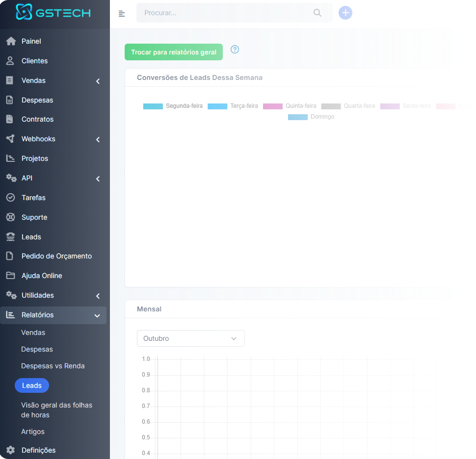Screen dimensions: 476x459
Task: Open the Outubro month dropdown
Action: click(190, 338)
